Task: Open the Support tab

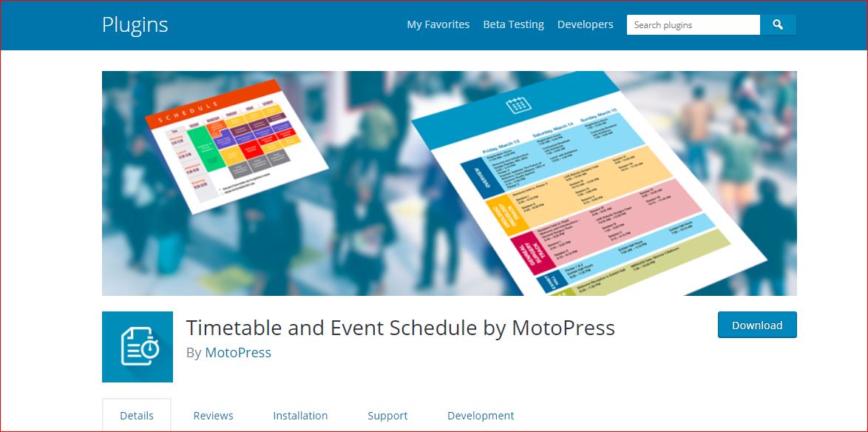Action: coord(387,416)
